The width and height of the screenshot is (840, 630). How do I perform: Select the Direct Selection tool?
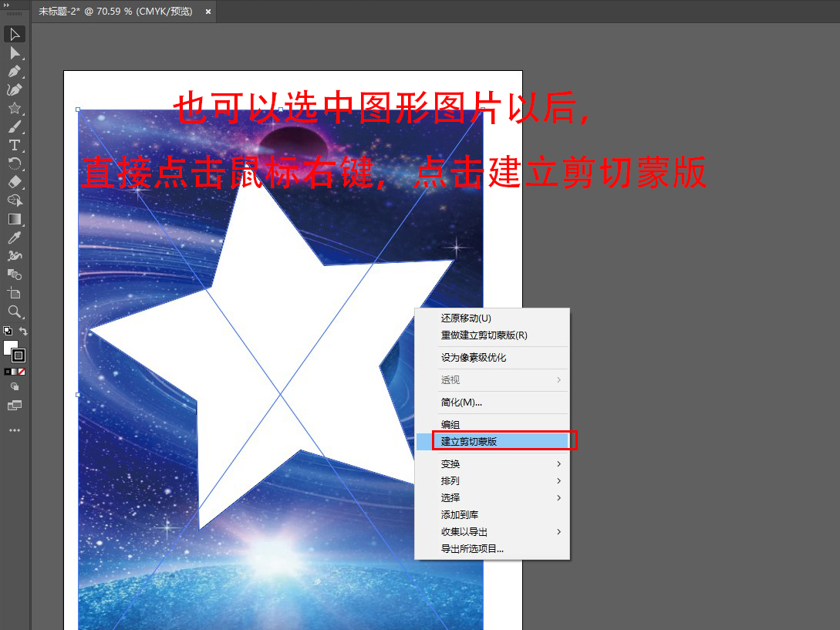pos(15,52)
